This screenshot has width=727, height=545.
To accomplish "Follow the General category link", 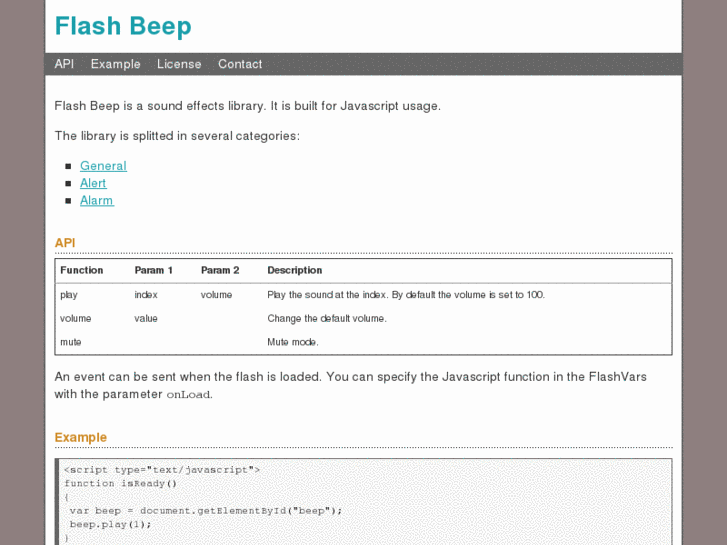I will click(103, 166).
